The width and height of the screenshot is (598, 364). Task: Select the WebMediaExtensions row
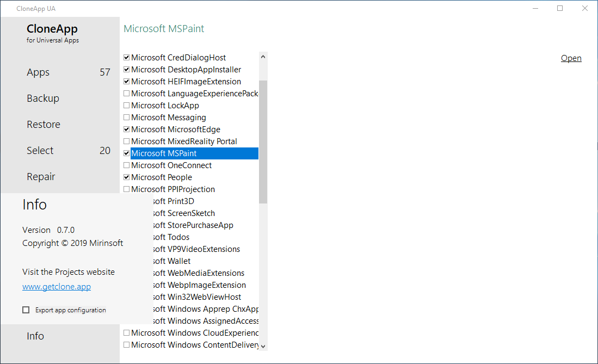tap(206, 273)
